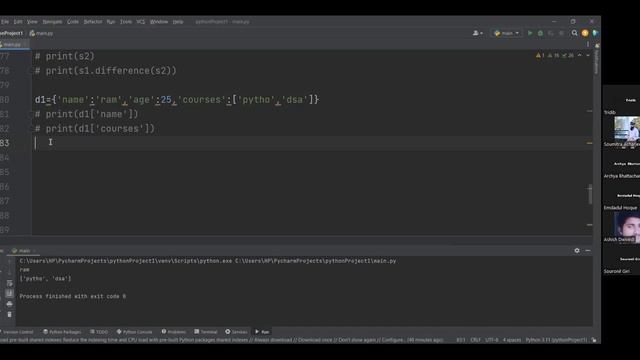Jump to next highlighted error arrow
This screenshot has width=640, height=360.
coord(588,56)
